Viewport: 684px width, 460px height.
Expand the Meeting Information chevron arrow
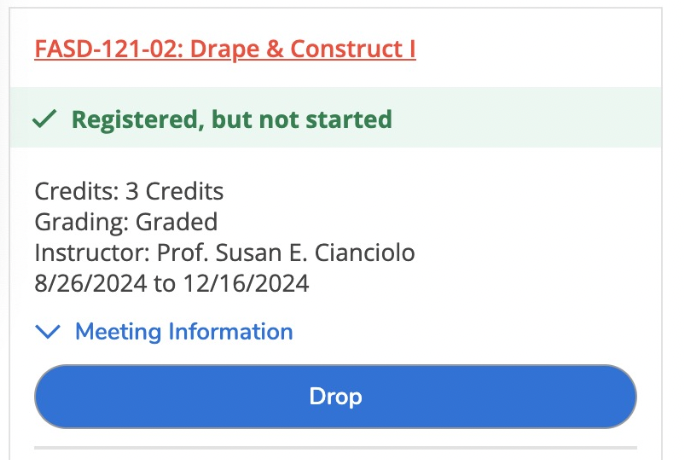coord(48,331)
